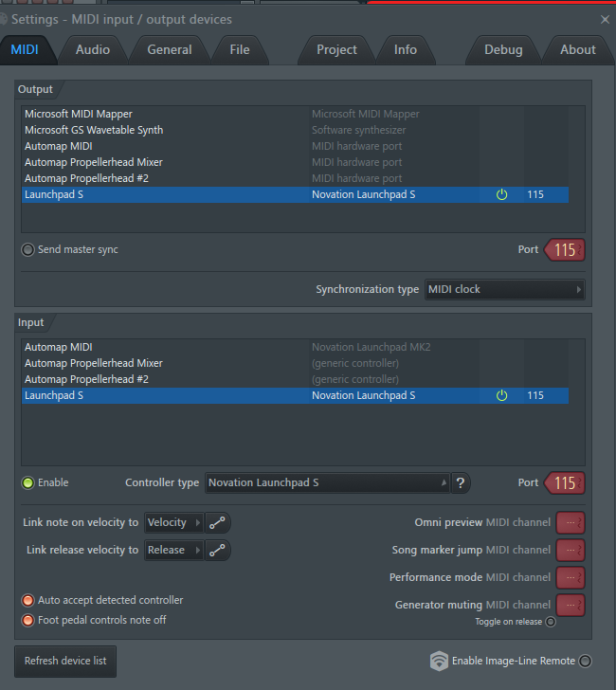The image size is (616, 690).
Task: Click Performance mode MIDI channel field
Action: (x=571, y=578)
